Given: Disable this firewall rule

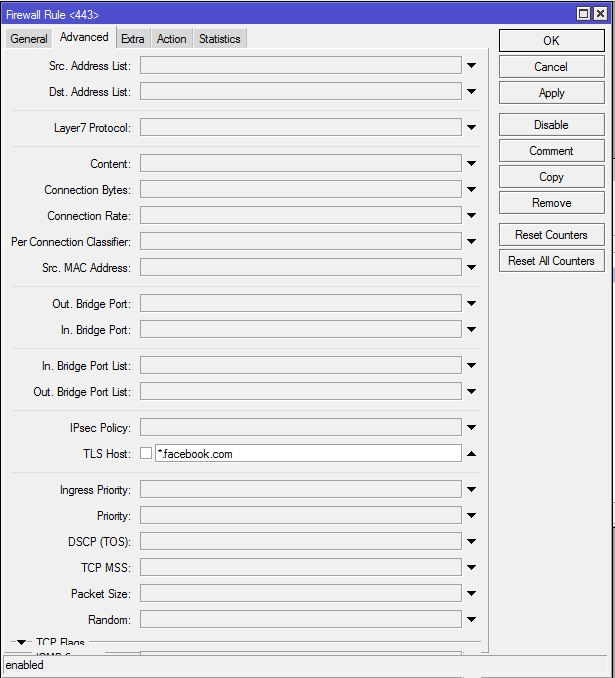Looking at the screenshot, I should click(x=551, y=125).
